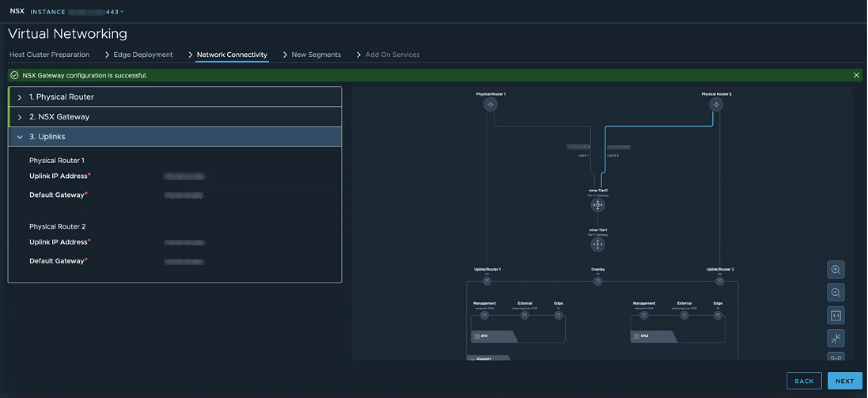
Task: Click Physical Router 1 Uplink IP Address value
Action: point(184,176)
